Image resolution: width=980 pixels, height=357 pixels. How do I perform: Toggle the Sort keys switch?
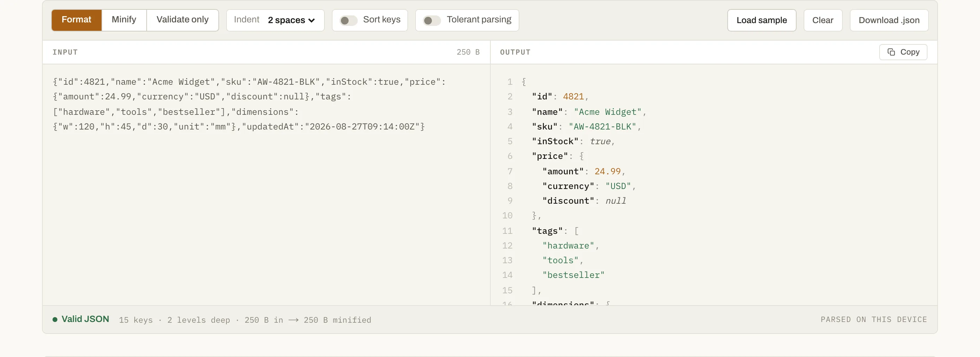pos(348,20)
